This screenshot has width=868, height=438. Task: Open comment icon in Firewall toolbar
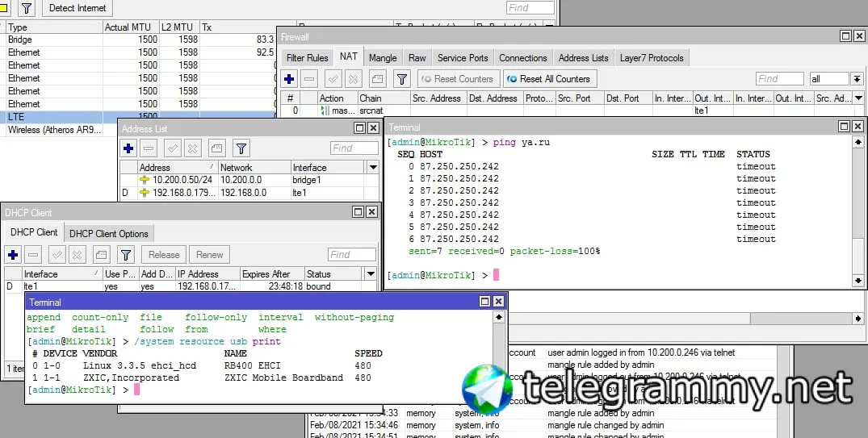pos(378,79)
